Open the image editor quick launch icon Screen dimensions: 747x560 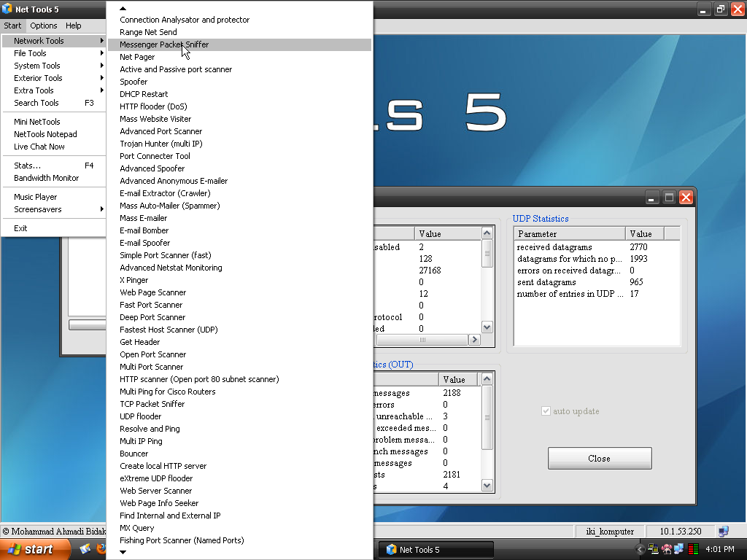(85, 549)
